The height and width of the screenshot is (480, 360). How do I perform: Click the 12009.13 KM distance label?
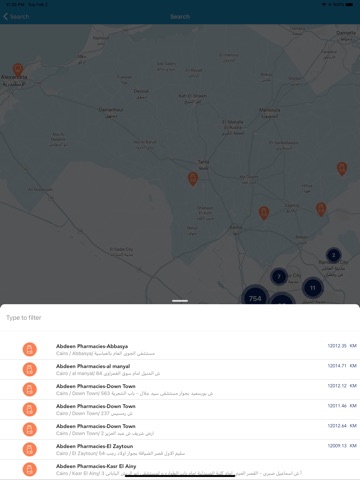[x=342, y=446]
